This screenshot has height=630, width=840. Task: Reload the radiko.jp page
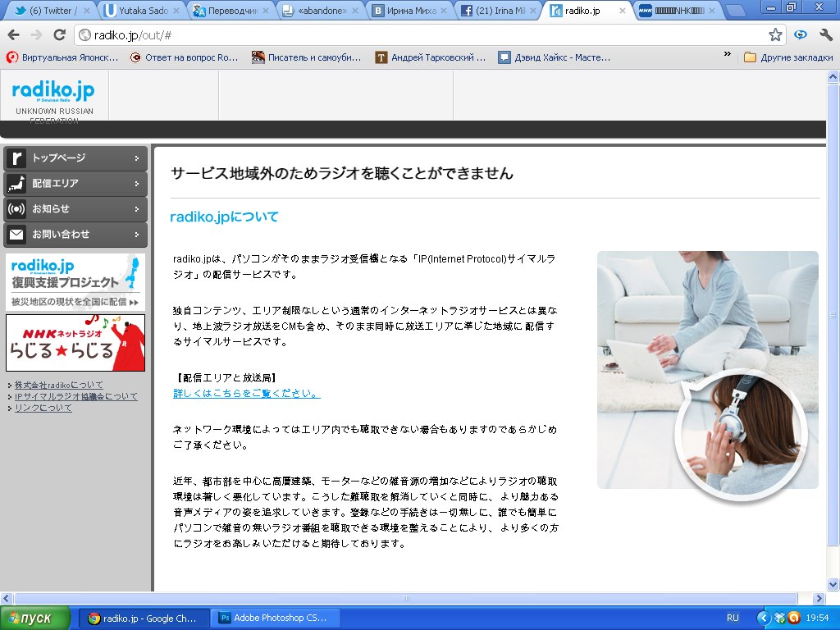59,35
